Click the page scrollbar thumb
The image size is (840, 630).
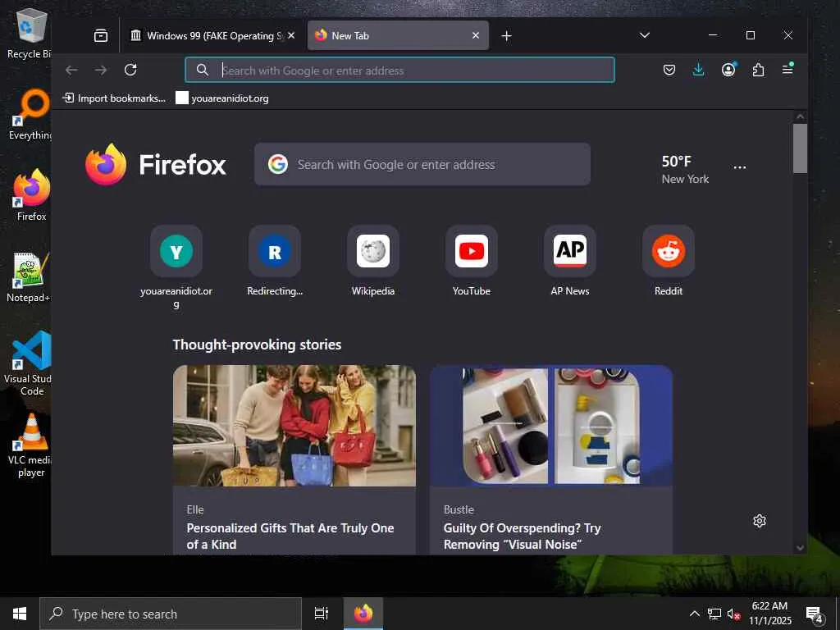800,148
